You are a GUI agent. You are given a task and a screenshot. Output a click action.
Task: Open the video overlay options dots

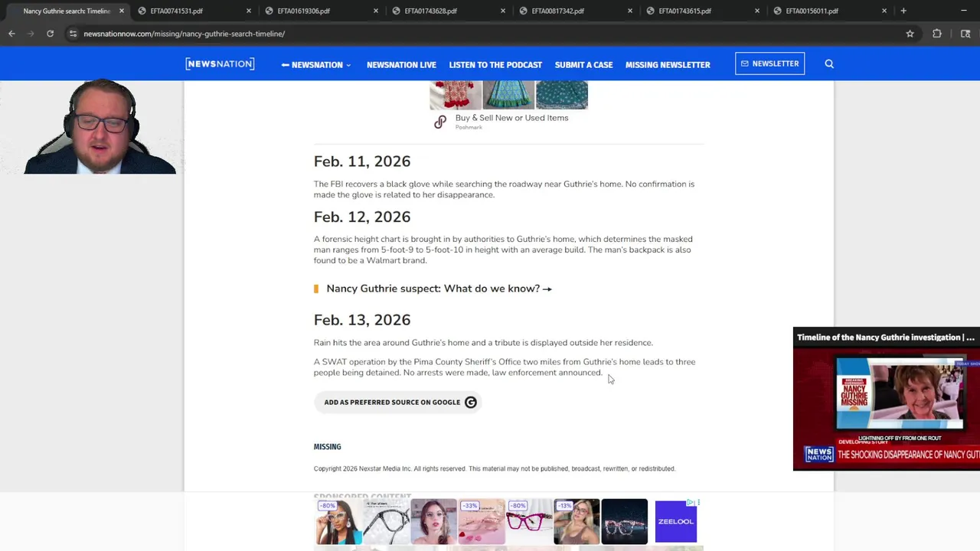(971, 337)
